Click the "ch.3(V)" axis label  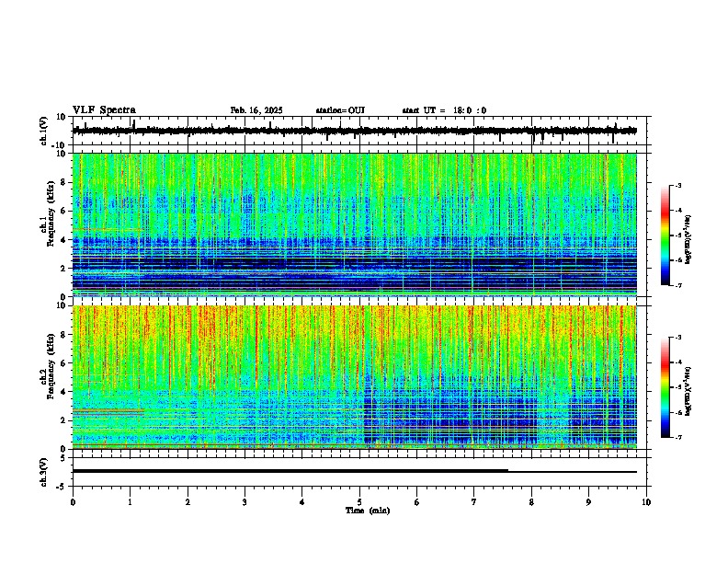pos(44,473)
